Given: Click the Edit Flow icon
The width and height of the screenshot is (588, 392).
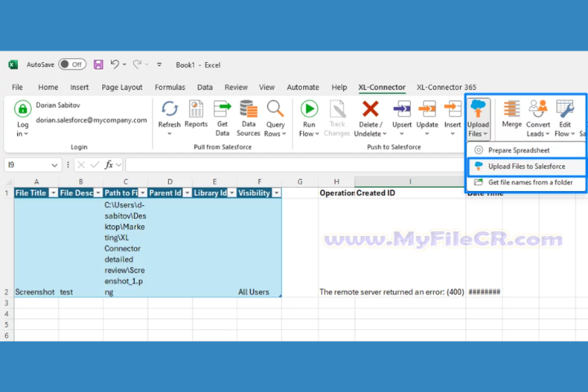Looking at the screenshot, I should click(565, 109).
